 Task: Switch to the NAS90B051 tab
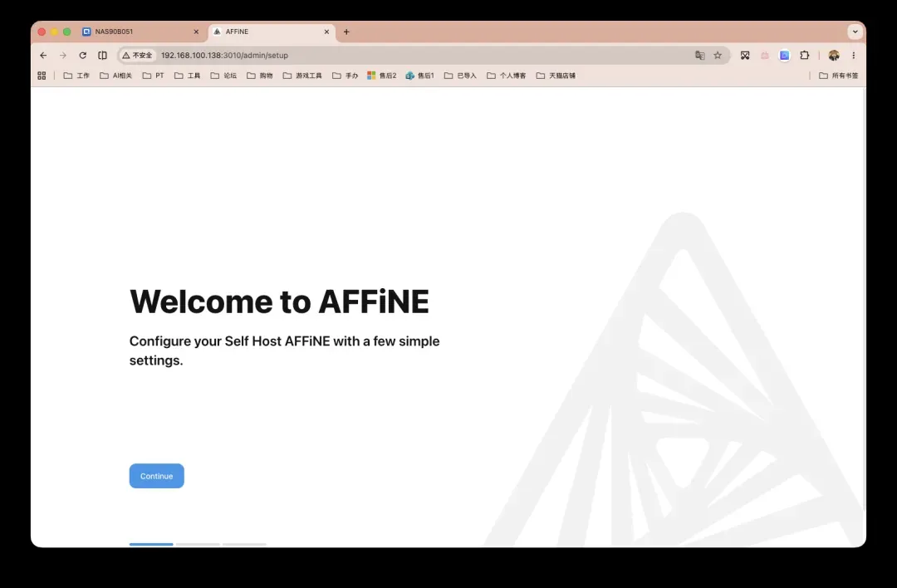coord(140,32)
